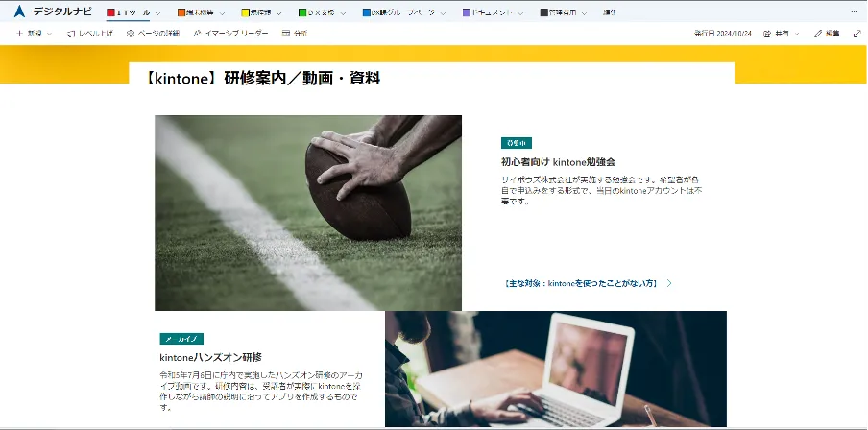Click 【主な対象：kintoneを使ったことがない方】 link
This screenshot has height=430, width=868.
click(x=581, y=283)
